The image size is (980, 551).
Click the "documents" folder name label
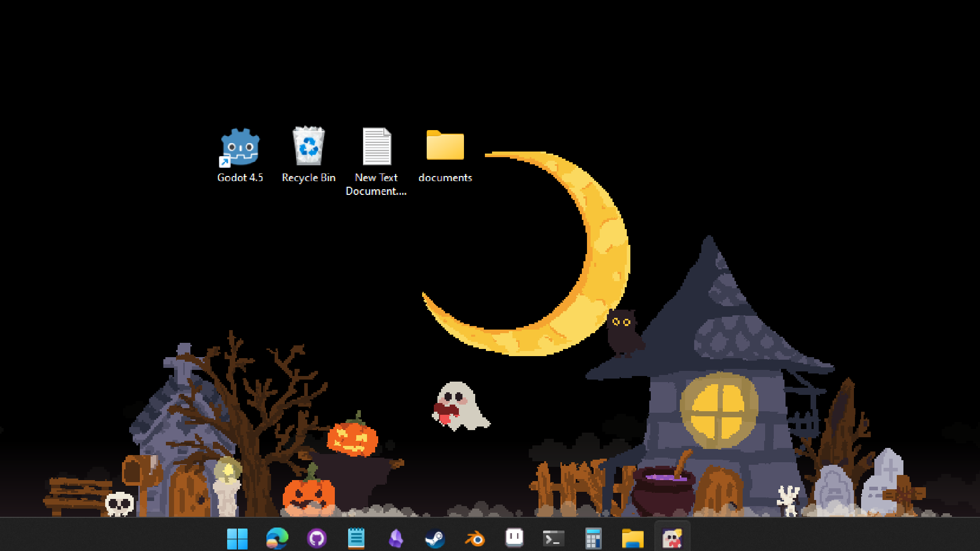[445, 178]
